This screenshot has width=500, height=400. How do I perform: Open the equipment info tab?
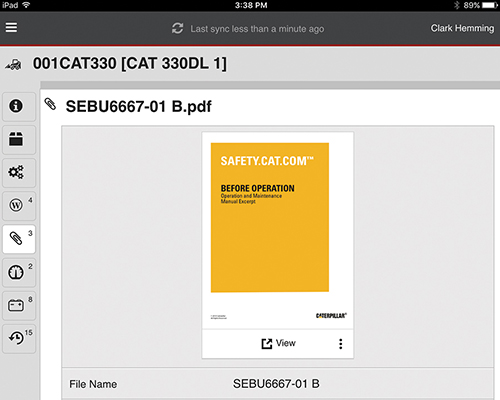(x=19, y=107)
